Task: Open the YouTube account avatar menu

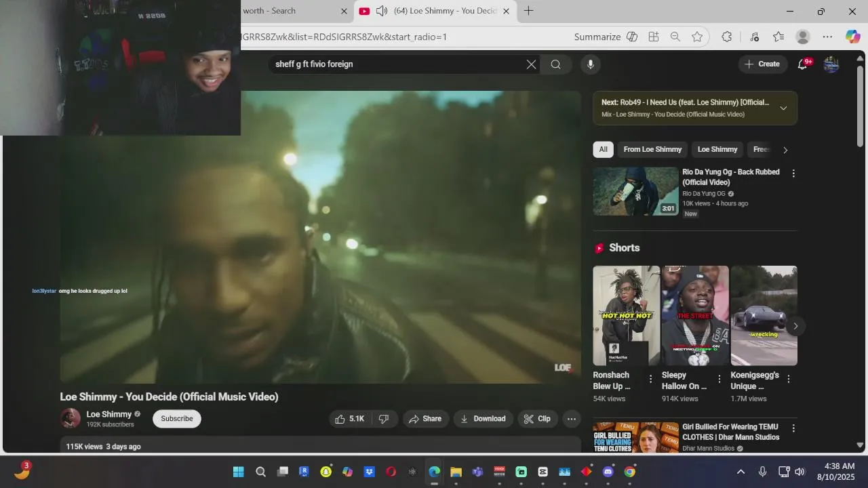Action: (831, 64)
